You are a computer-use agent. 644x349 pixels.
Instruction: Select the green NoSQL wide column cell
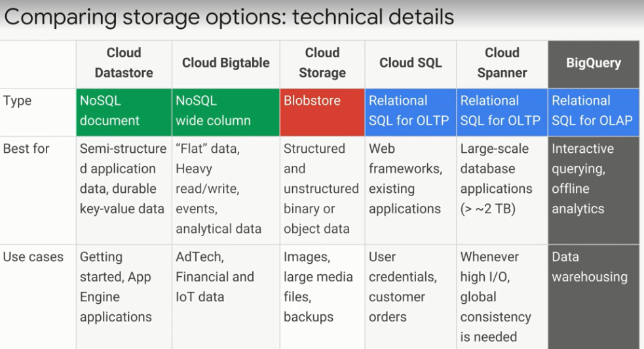point(226,112)
